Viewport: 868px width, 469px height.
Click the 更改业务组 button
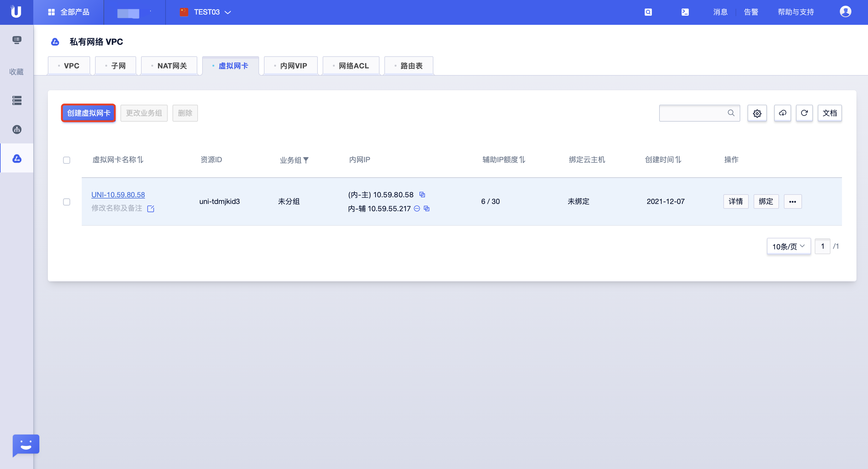144,113
